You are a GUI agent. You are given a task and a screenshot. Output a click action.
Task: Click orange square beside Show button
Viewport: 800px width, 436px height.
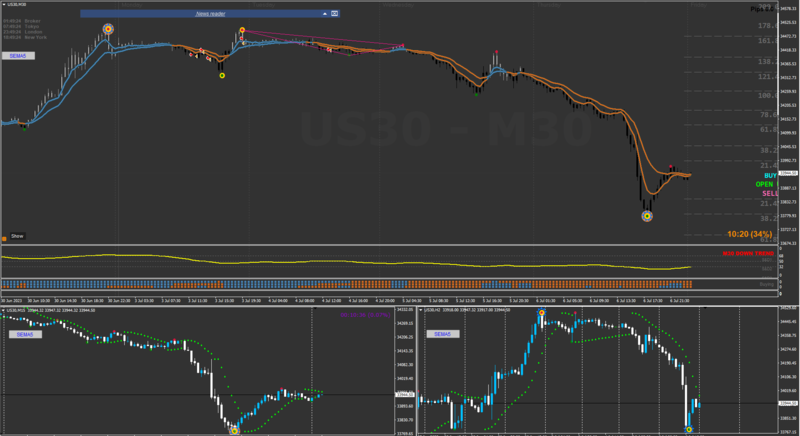tap(4, 238)
